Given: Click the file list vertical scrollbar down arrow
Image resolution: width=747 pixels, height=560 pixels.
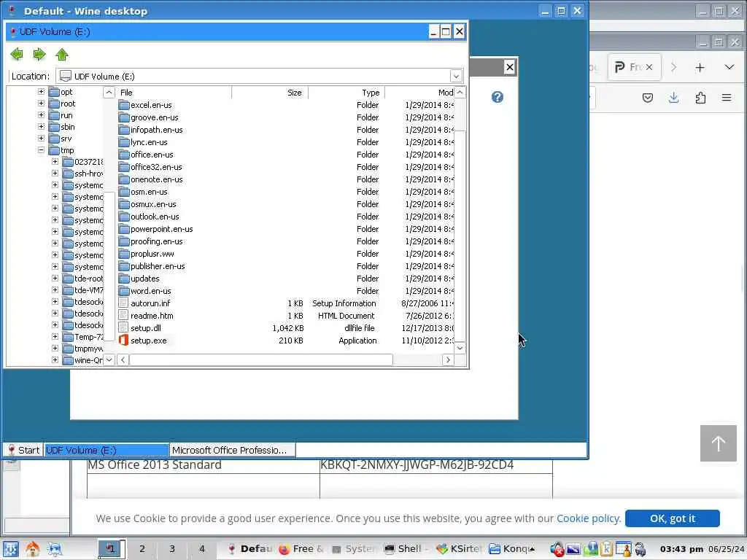Looking at the screenshot, I should point(460,348).
